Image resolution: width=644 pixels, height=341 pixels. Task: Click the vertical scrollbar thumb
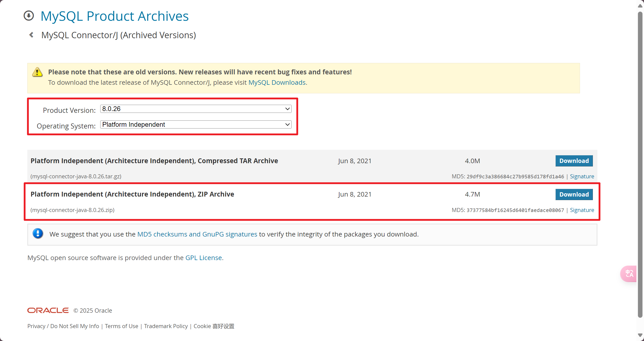[640, 164]
